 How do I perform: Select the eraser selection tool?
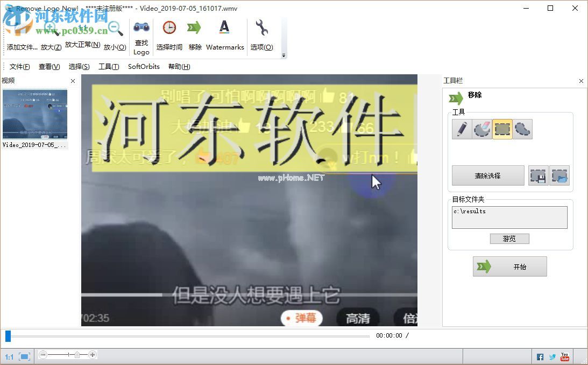(x=481, y=129)
